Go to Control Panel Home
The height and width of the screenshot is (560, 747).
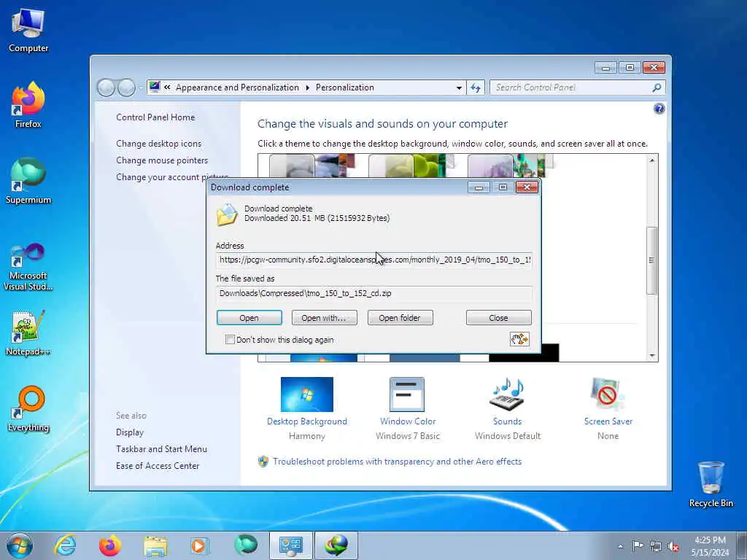click(155, 117)
